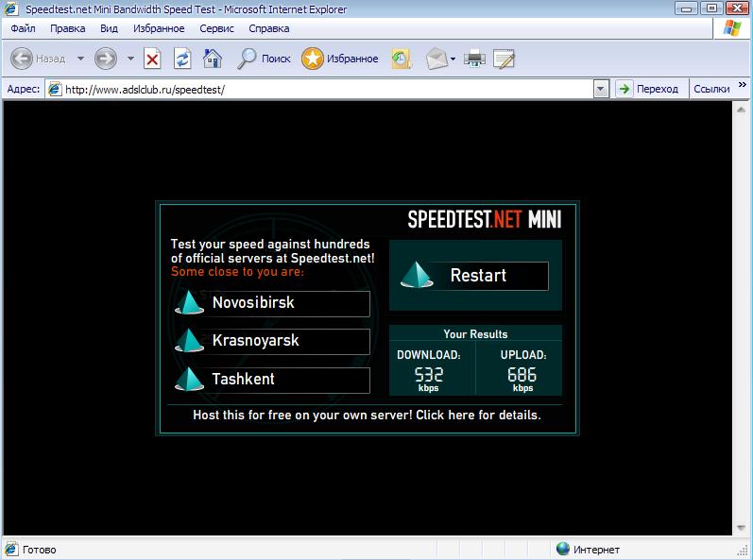Viewport: 753px width, 560px height.
Task: Expand the Forward button history dropdown arrow
Action: point(130,59)
